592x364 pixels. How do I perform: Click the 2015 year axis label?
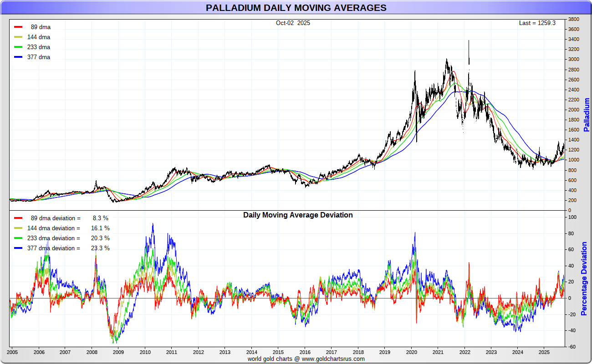[x=278, y=352]
